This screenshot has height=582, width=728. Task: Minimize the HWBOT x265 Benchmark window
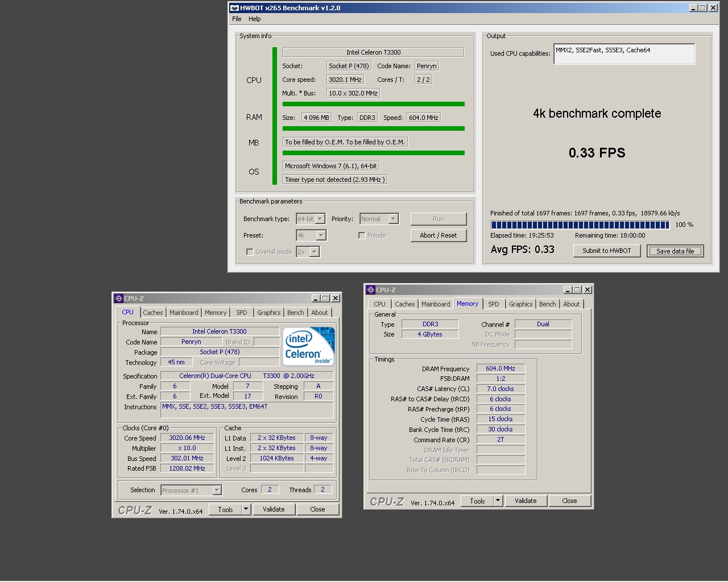pyautogui.click(x=693, y=8)
